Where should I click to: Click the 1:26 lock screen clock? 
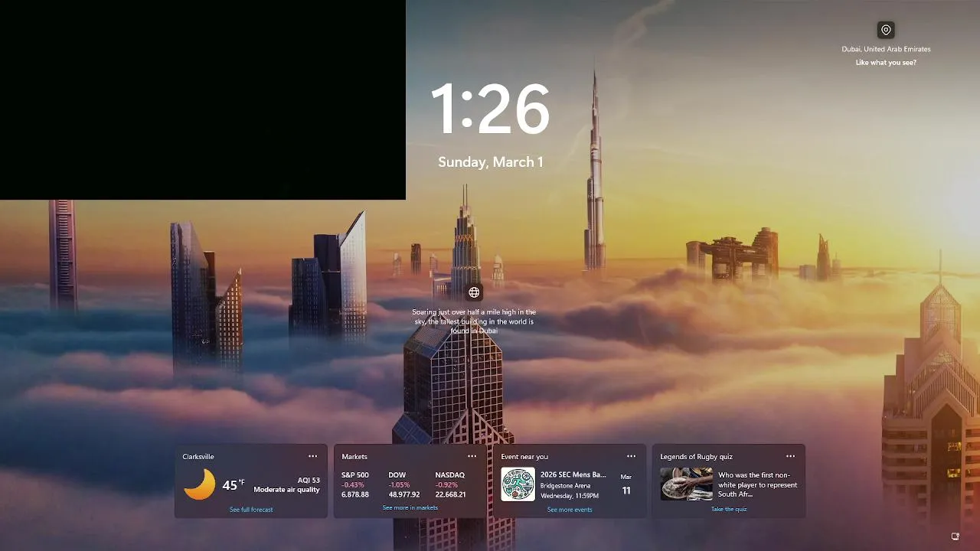(490, 109)
